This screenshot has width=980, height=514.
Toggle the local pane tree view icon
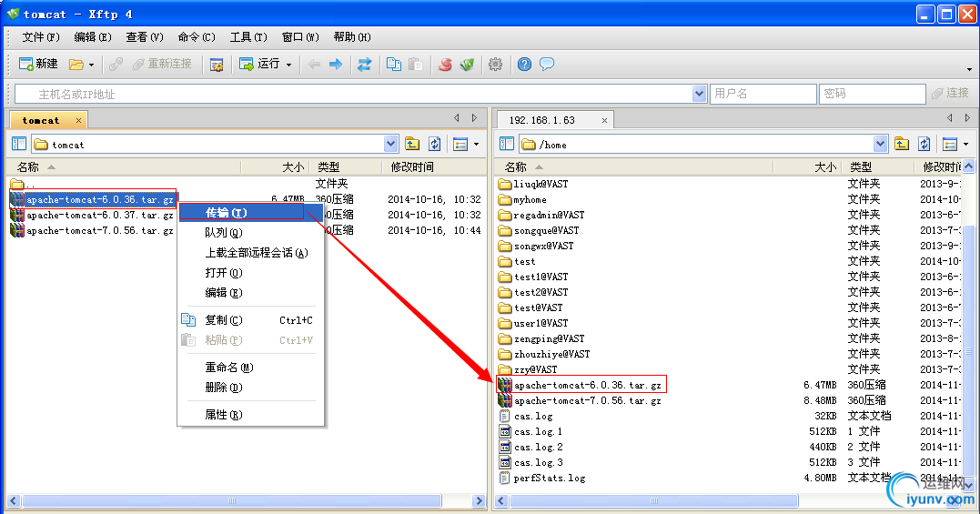(x=19, y=145)
